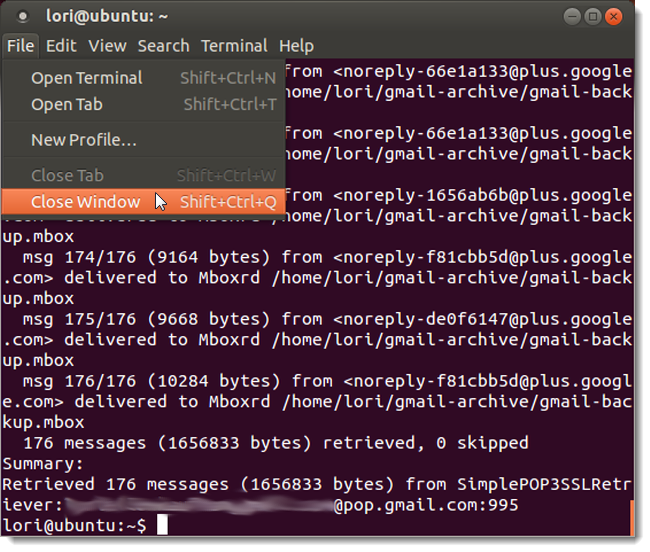Choose Close Window from the File menu
The height and width of the screenshot is (552, 650).
point(86,202)
